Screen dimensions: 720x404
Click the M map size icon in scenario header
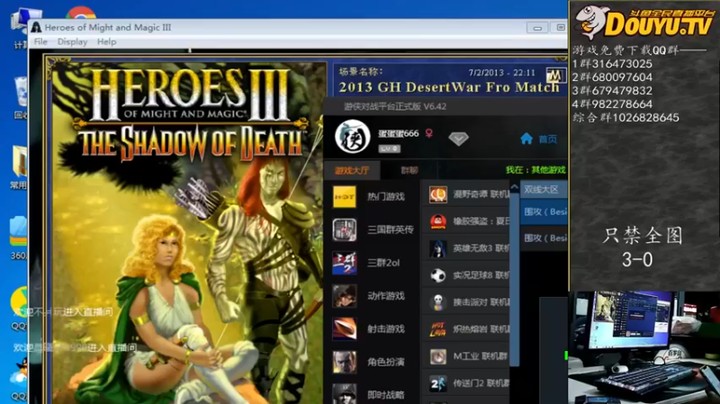[x=555, y=75]
